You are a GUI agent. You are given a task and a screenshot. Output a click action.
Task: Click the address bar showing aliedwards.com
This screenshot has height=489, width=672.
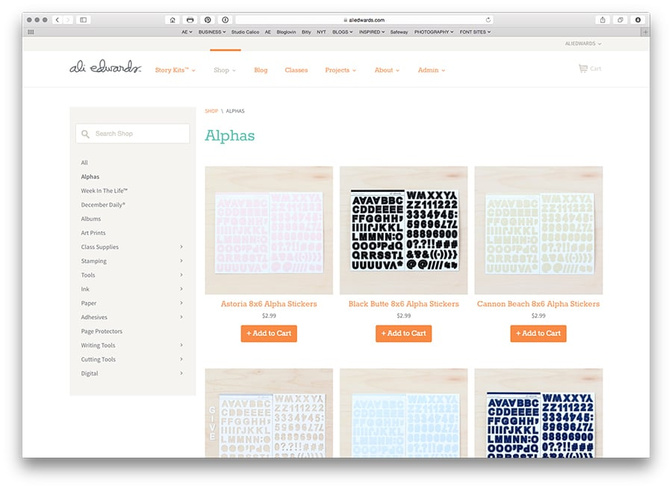[x=364, y=20]
